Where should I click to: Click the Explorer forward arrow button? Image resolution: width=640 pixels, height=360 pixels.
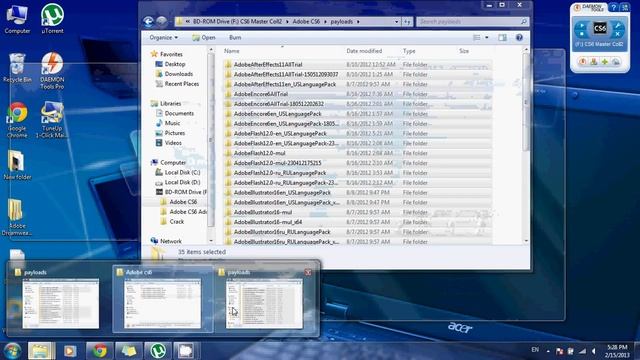click(x=162, y=21)
